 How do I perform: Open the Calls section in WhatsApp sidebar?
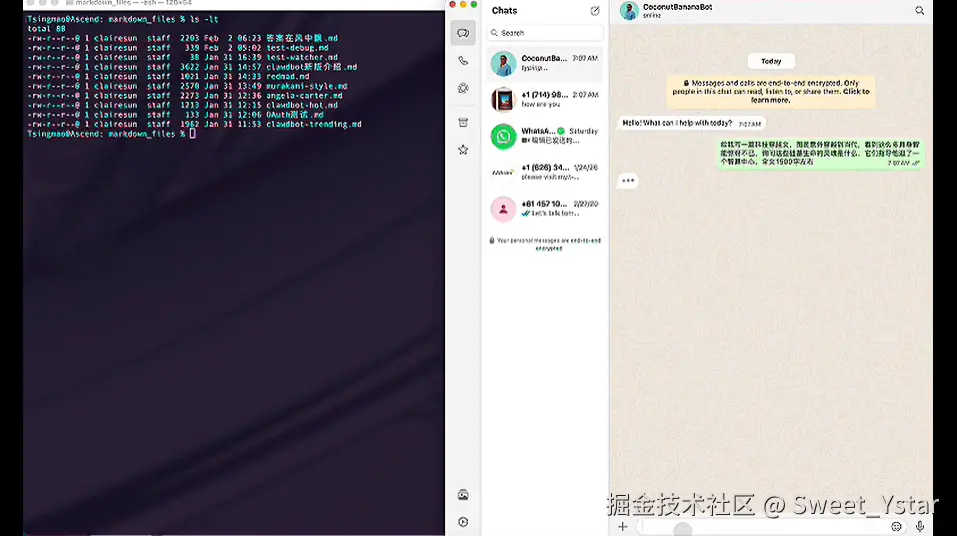pos(463,61)
